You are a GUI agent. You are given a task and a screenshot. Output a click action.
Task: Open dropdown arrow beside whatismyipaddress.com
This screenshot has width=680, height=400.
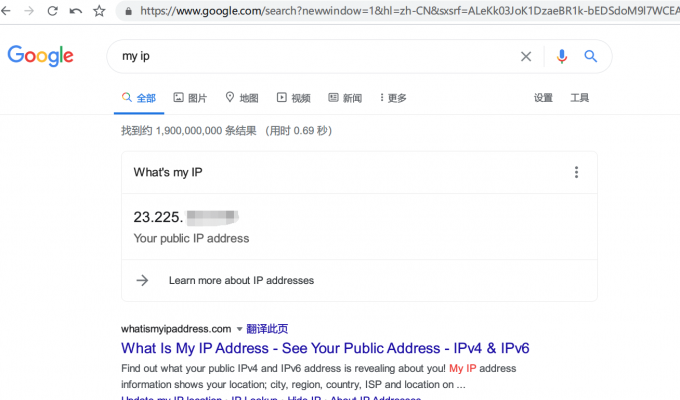coord(240,329)
